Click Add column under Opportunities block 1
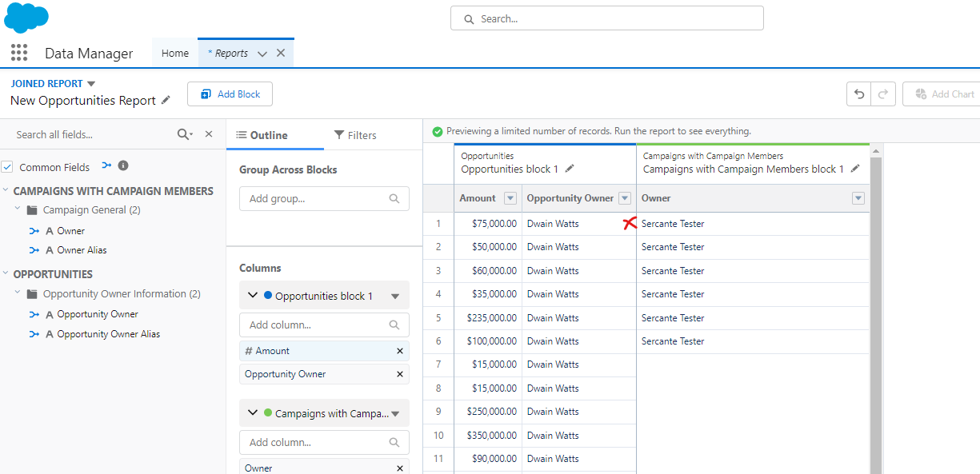Screen dimensions: 980x474 [324, 325]
